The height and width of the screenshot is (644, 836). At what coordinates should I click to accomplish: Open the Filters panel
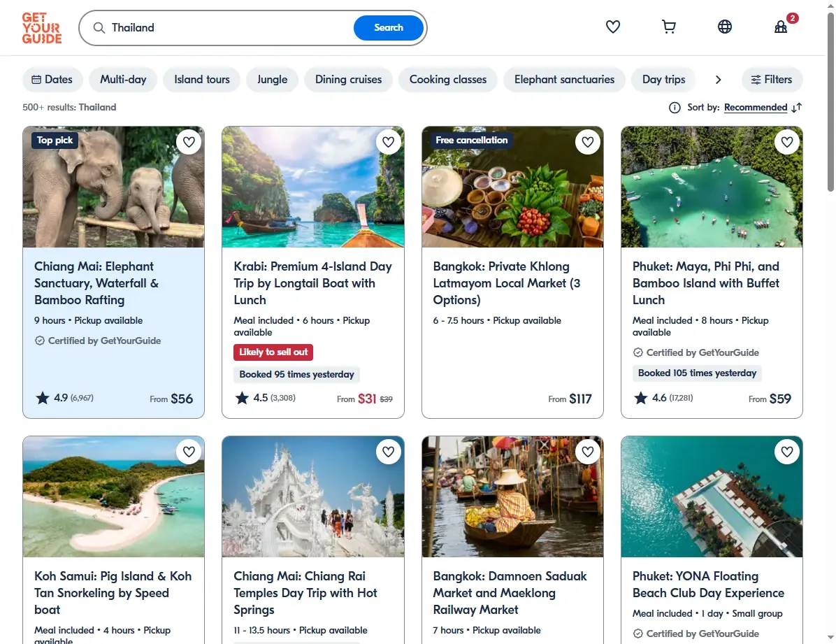pyautogui.click(x=772, y=80)
